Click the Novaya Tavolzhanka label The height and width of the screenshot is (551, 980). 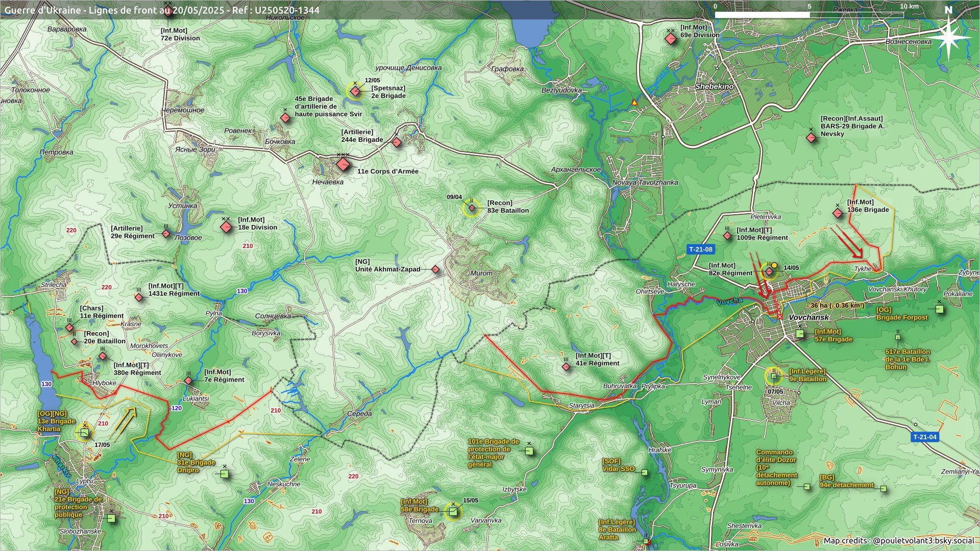coord(645,182)
